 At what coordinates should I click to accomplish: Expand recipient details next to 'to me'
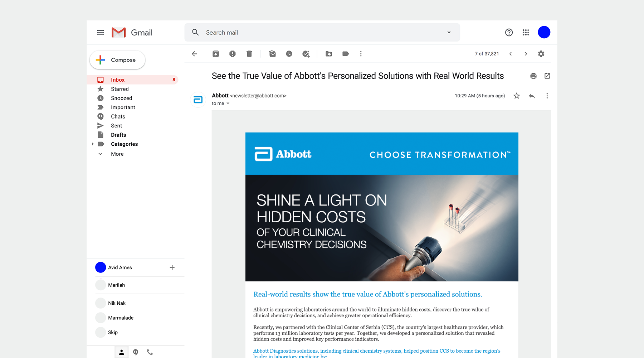coord(228,103)
